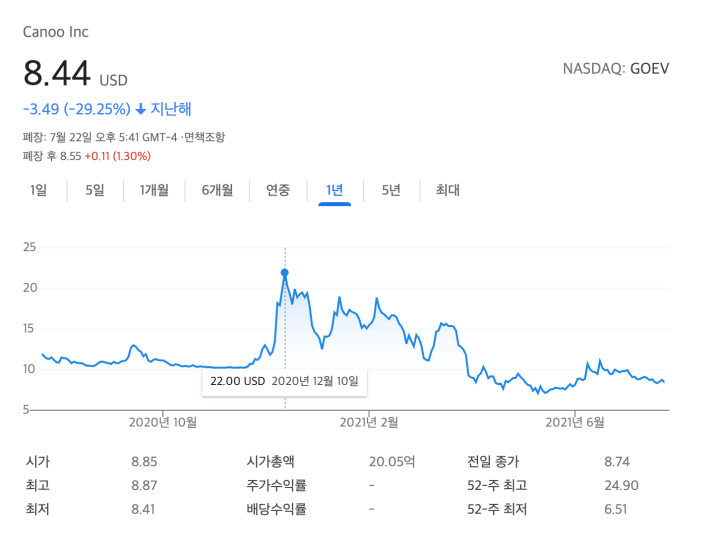Select the 최대 (max) range tab

pos(448,190)
